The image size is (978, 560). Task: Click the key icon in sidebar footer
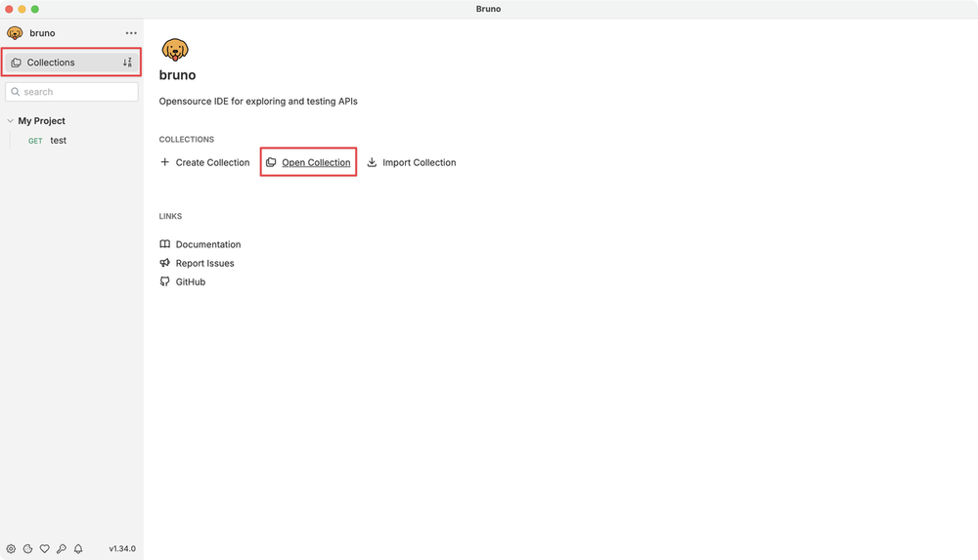pyautogui.click(x=62, y=549)
